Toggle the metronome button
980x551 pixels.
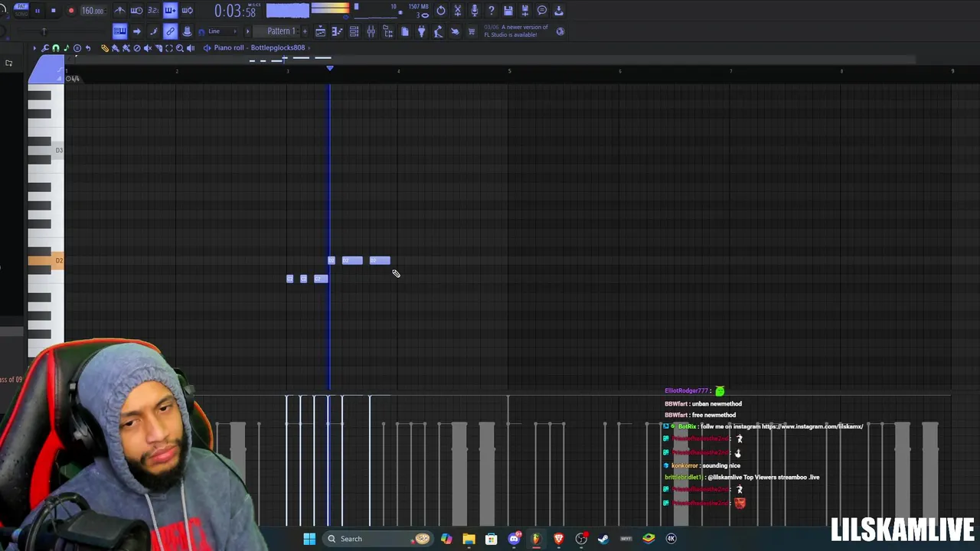click(119, 10)
